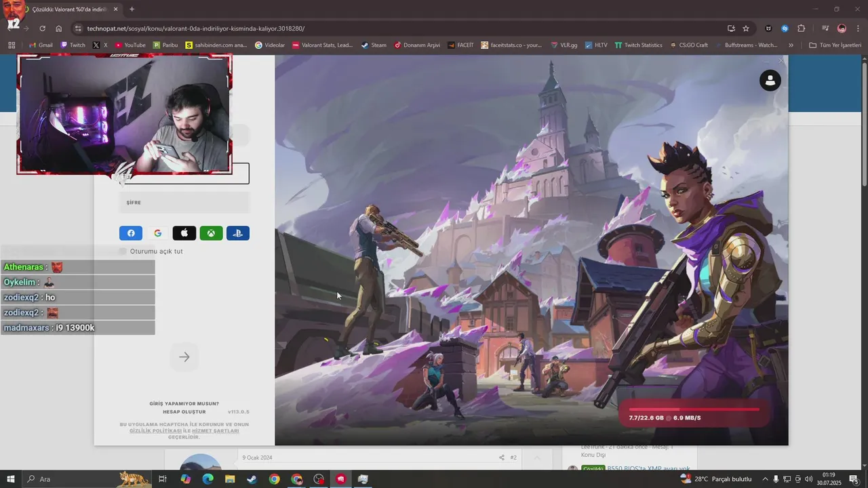Viewport: 868px width, 488px height.
Task: Sign in with the Apple button
Action: click(x=184, y=233)
